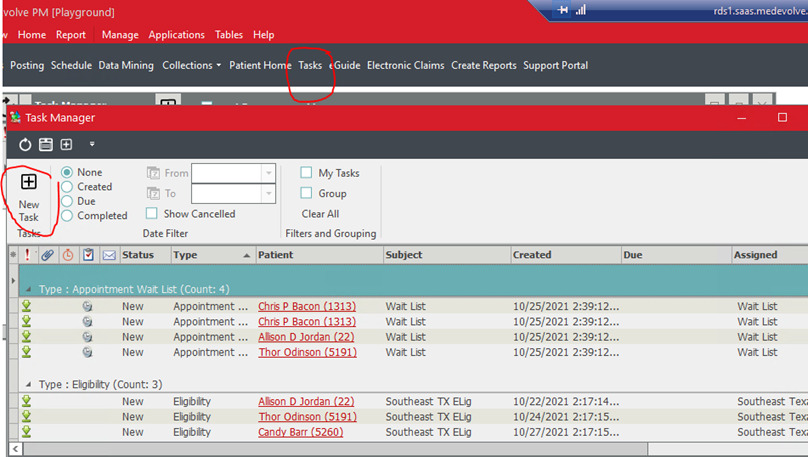The width and height of the screenshot is (808, 457).
Task: Click the New Task plus icon
Action: pos(28,182)
